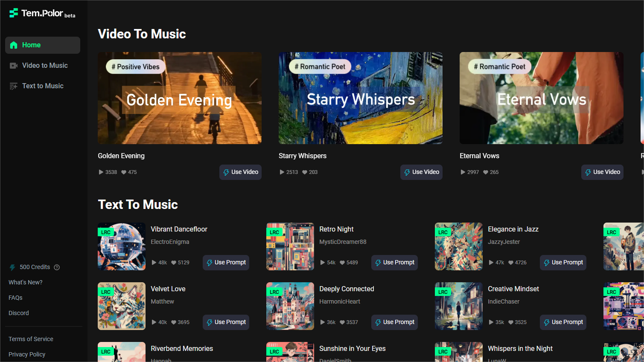Open the Elegance in Jazz cover art

point(459,246)
